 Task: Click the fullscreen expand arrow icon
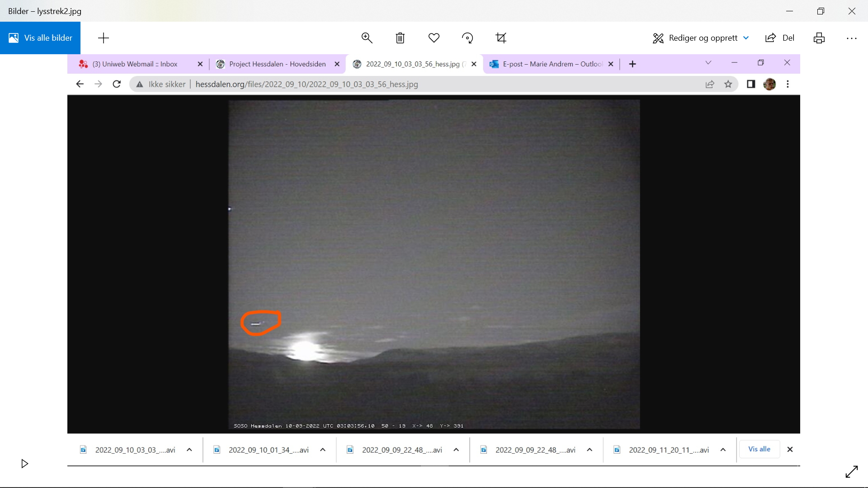(852, 472)
